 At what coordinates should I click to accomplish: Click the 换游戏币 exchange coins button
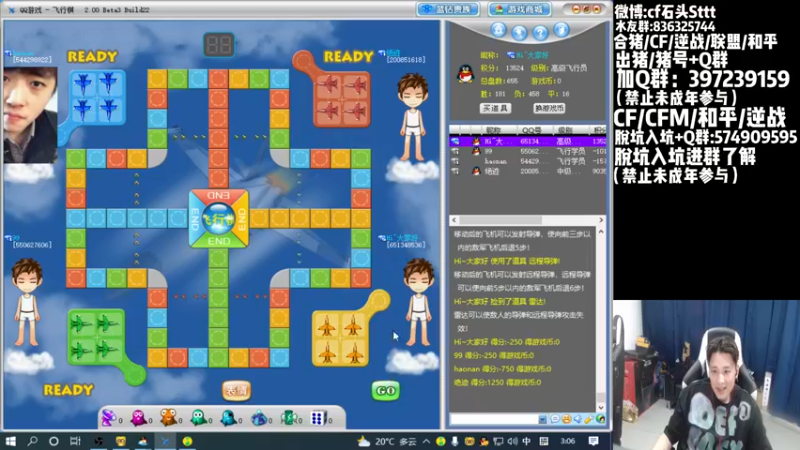[x=549, y=108]
